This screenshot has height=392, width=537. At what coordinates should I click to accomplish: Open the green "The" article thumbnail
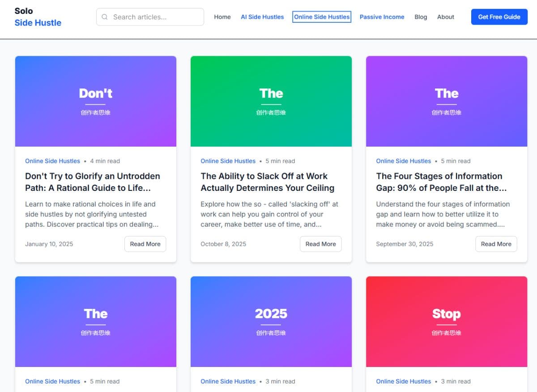(x=271, y=101)
